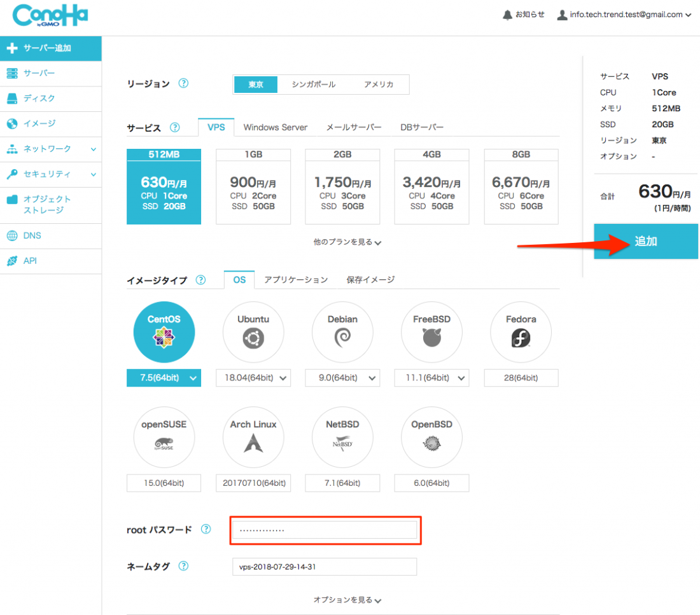The height and width of the screenshot is (615, 700).
Task: Click the オブジェクトストレージ folder icon
Action: point(12,199)
